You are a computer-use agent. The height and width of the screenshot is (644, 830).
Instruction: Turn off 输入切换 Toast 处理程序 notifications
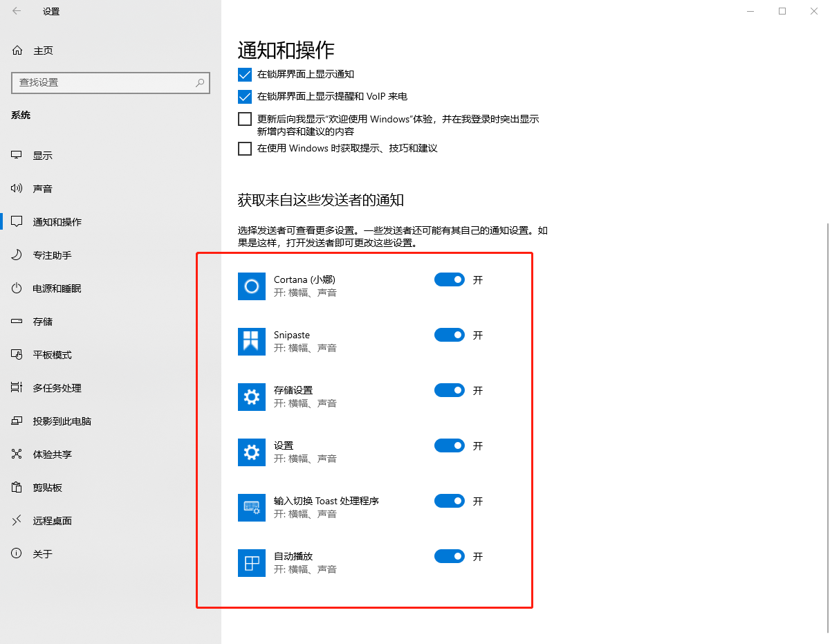coord(450,501)
